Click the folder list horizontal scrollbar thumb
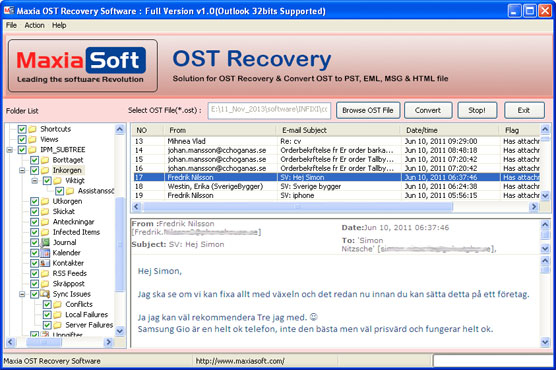 click(44, 342)
